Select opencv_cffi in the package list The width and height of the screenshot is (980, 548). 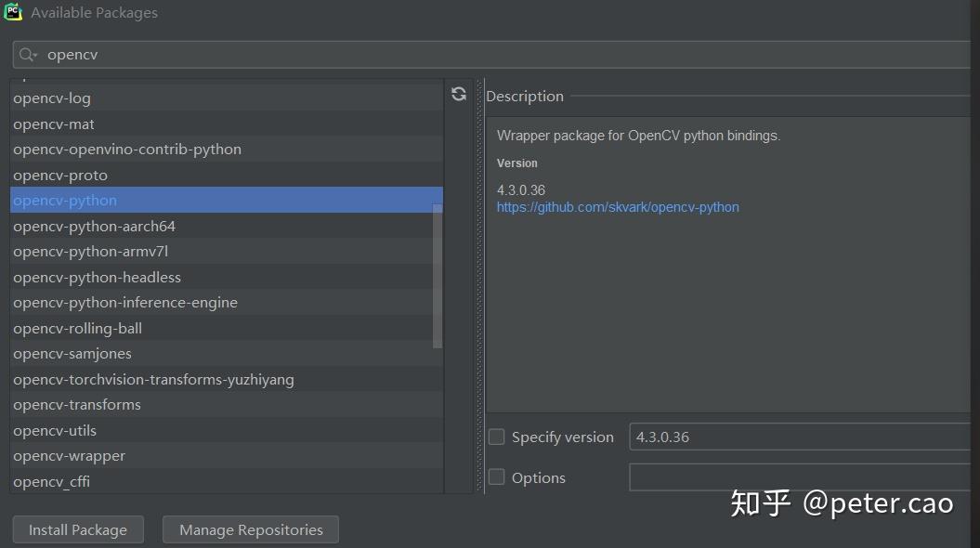227,482
